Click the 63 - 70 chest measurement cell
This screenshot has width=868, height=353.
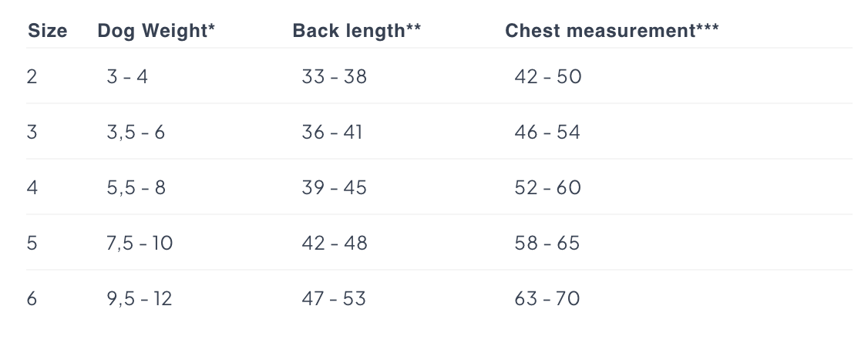(x=547, y=299)
